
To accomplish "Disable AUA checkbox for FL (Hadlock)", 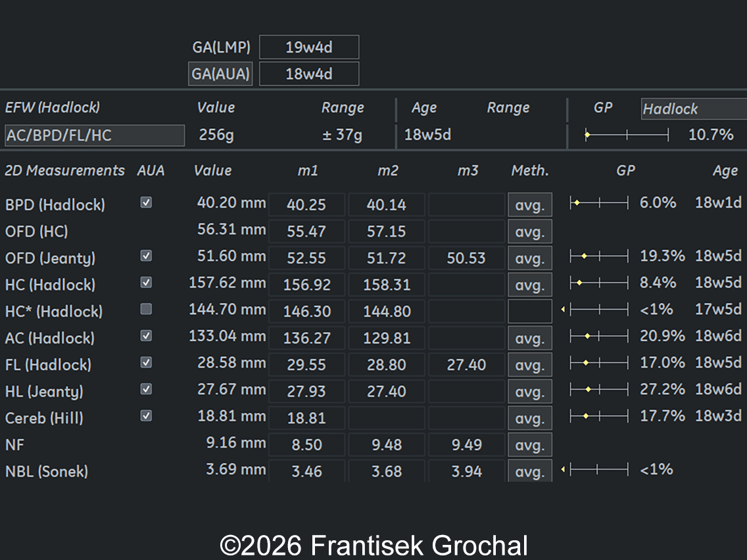I will (146, 363).
